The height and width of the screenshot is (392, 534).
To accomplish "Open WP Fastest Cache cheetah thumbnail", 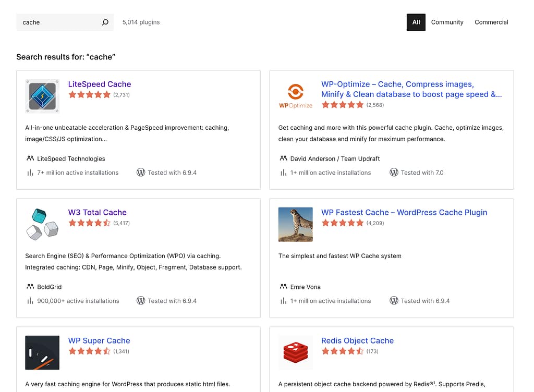I will [x=296, y=225].
